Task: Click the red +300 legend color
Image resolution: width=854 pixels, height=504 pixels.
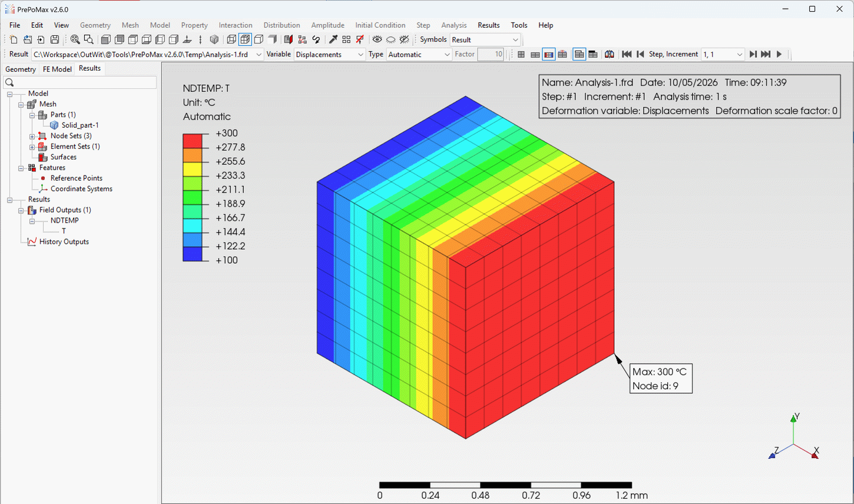Action: pyautogui.click(x=193, y=140)
